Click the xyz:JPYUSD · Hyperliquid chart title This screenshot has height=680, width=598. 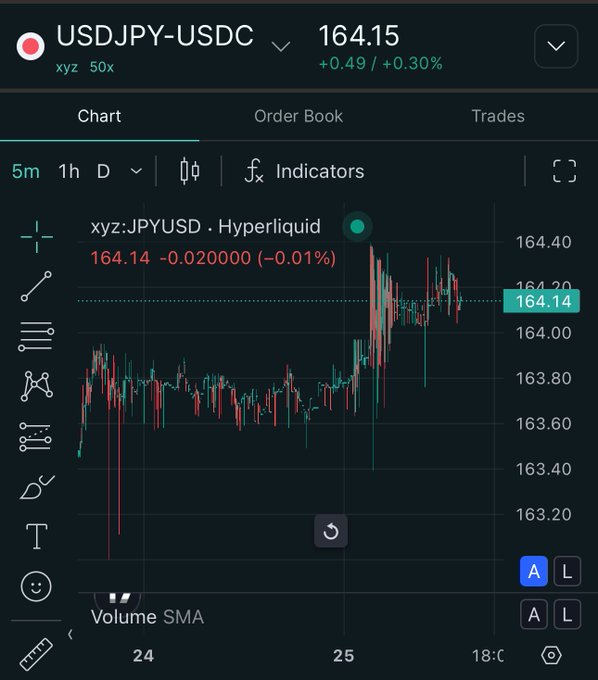pyautogui.click(x=206, y=226)
